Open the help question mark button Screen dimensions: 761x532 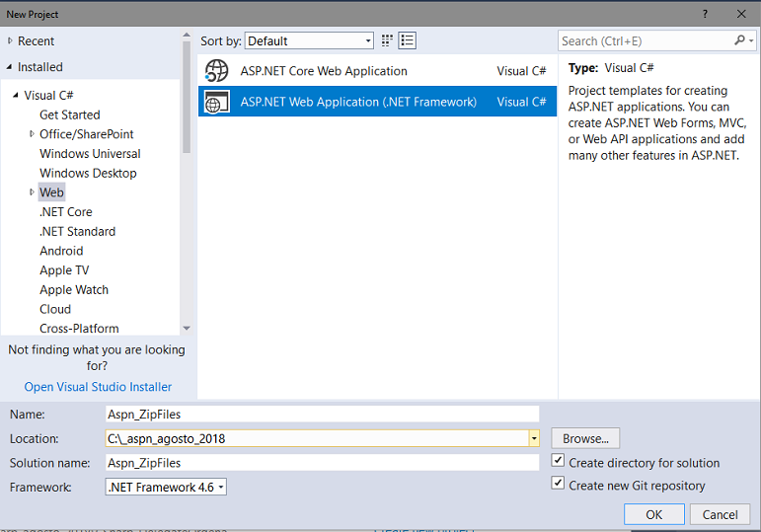(x=705, y=14)
